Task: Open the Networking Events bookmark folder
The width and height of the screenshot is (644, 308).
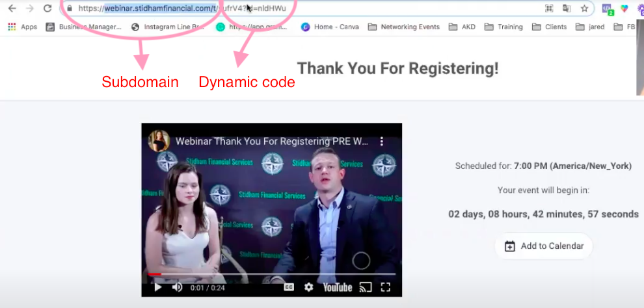Action: [x=404, y=27]
